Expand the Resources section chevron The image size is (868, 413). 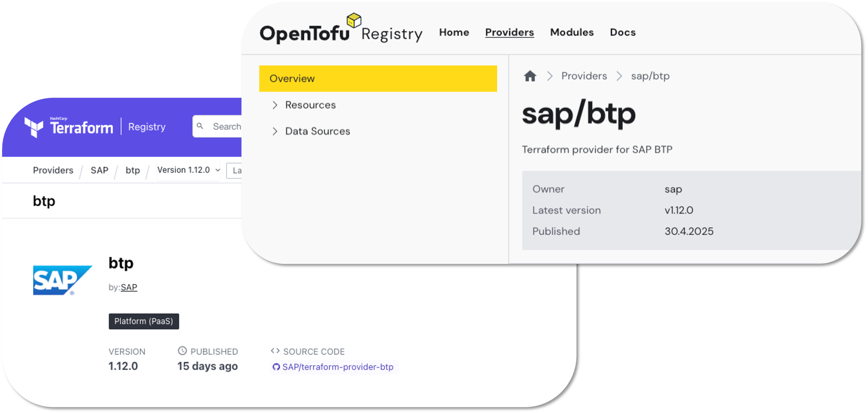point(275,105)
